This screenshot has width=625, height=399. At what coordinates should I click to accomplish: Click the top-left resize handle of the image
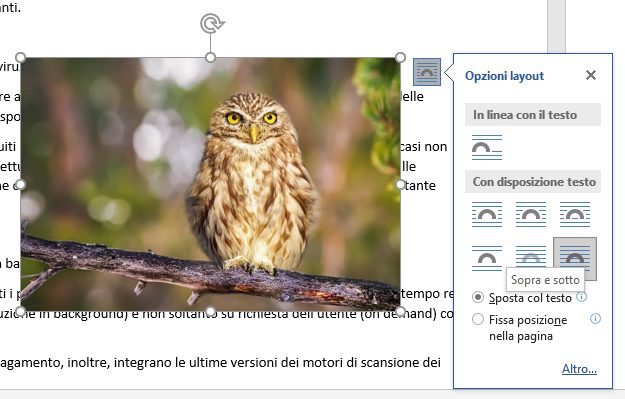20,57
